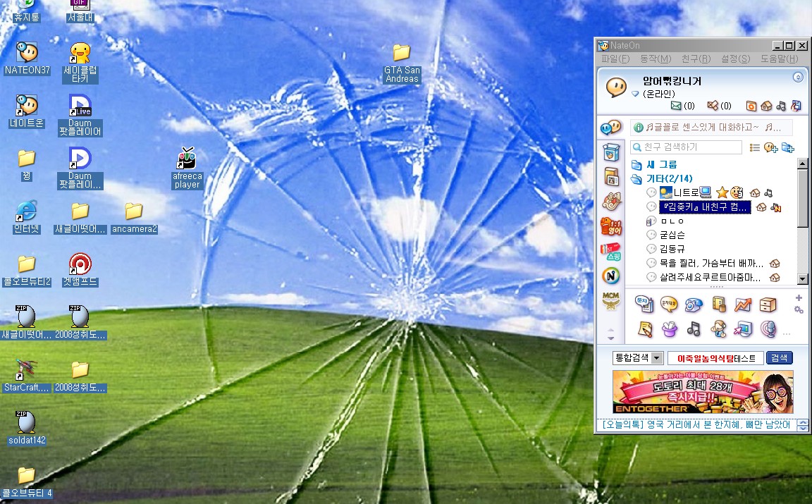Click the blue 검색 search button
The image size is (812, 504).
tap(780, 358)
